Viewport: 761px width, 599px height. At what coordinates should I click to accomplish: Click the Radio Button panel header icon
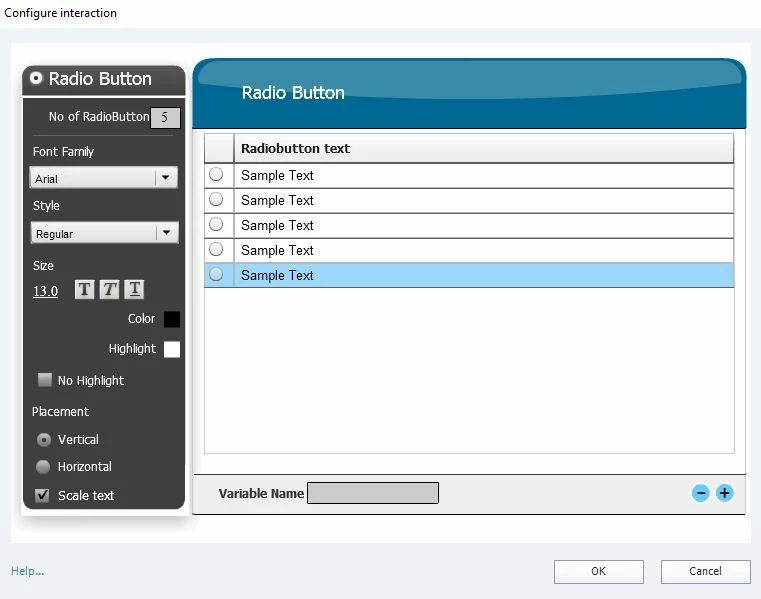[x=36, y=78]
